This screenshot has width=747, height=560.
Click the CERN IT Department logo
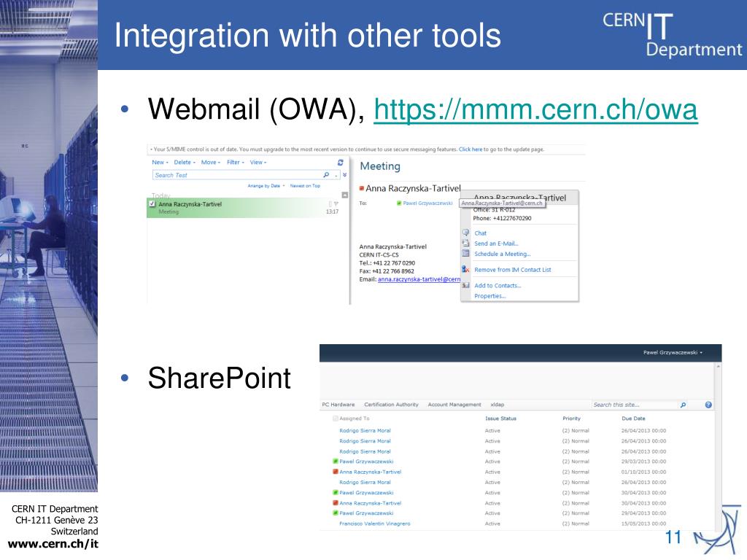672,35
